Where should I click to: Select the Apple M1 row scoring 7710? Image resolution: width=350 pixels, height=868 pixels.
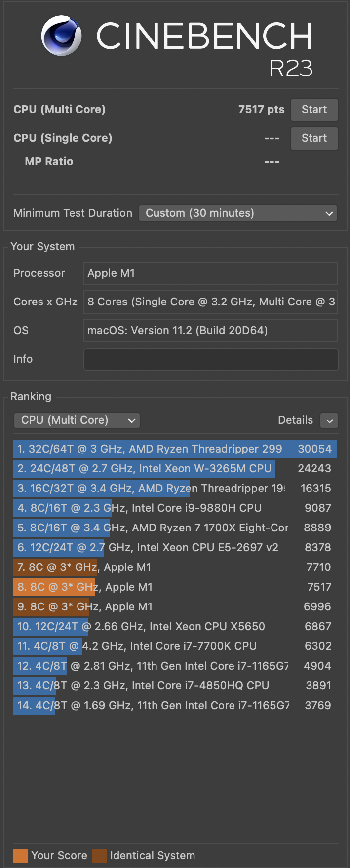click(175, 567)
